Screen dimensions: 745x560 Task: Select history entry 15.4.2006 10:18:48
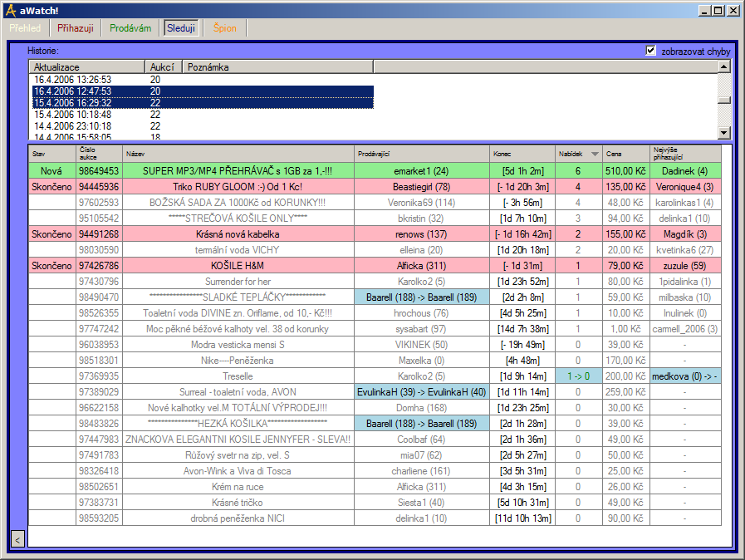[x=73, y=115]
